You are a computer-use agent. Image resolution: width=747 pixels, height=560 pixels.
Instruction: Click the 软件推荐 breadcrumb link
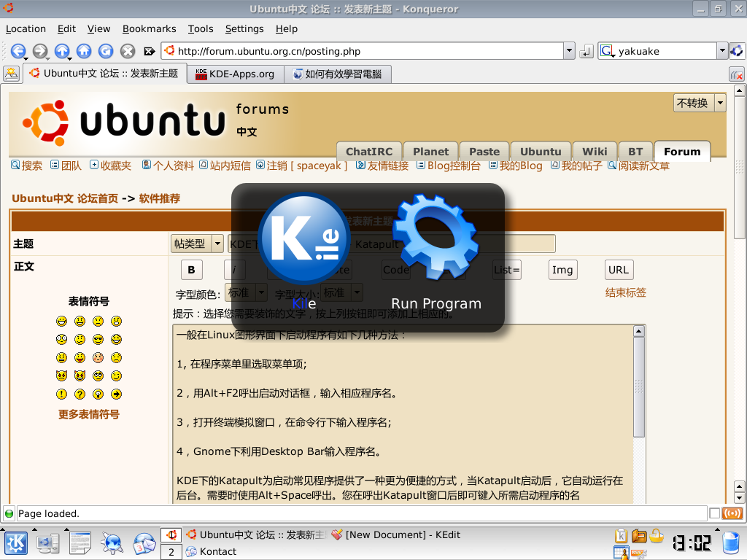coord(160,198)
